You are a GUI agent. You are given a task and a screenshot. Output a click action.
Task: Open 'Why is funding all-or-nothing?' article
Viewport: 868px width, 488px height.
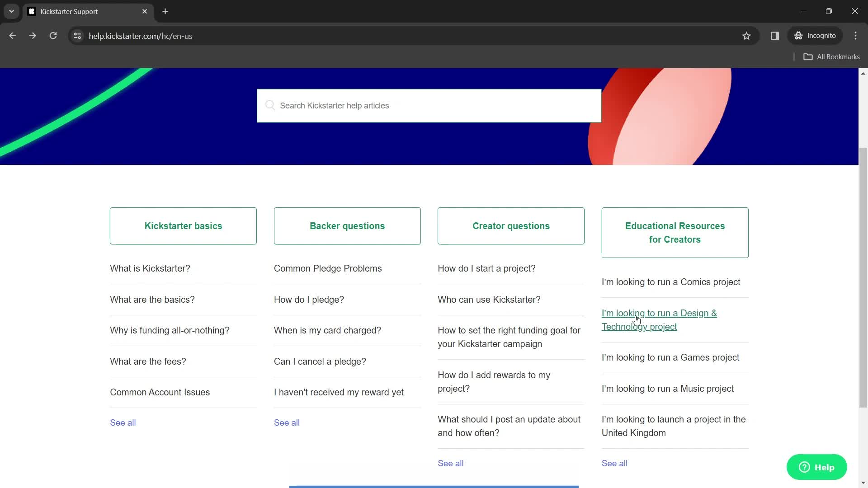coord(170,330)
